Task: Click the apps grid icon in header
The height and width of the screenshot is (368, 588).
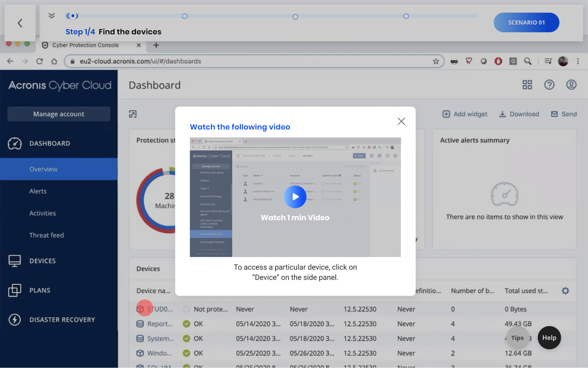Action: pyautogui.click(x=527, y=85)
